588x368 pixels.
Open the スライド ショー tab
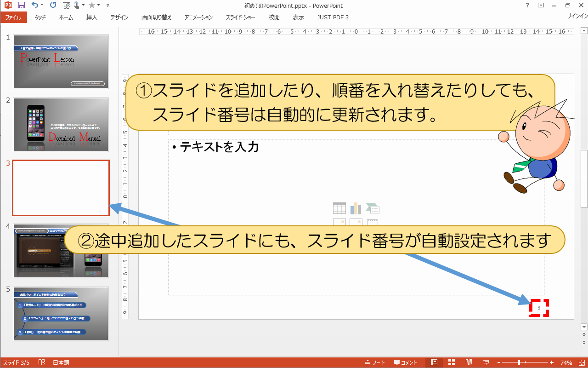[x=241, y=17]
